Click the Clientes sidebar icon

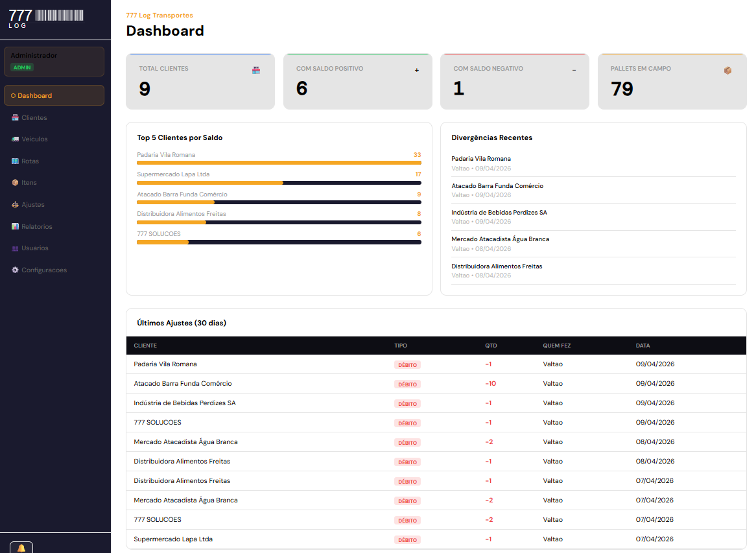[x=15, y=117]
